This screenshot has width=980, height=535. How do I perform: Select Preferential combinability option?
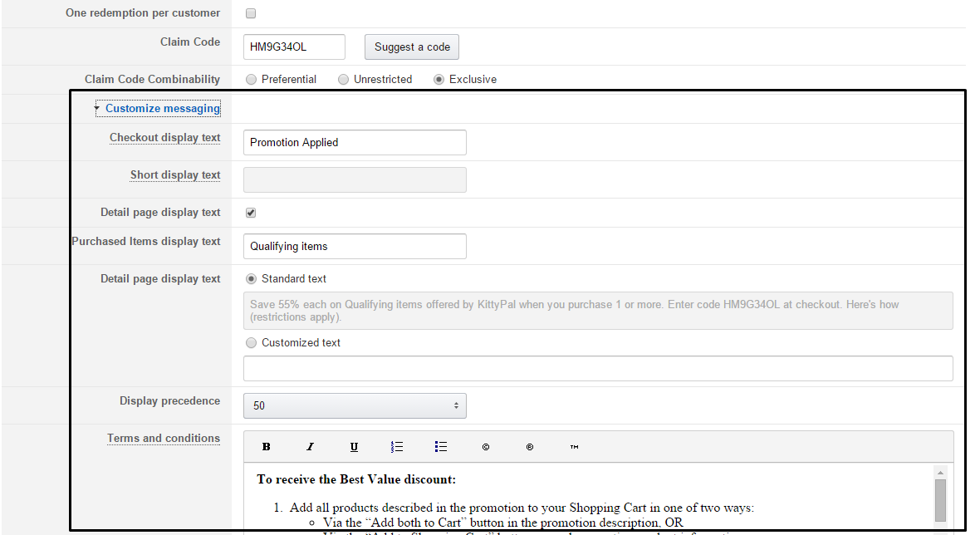click(x=252, y=80)
